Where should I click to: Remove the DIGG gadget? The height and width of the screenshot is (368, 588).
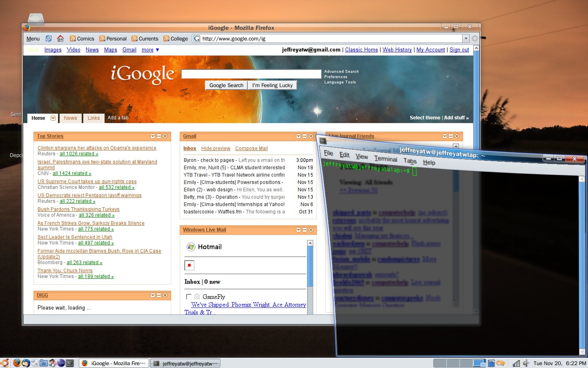point(165,295)
